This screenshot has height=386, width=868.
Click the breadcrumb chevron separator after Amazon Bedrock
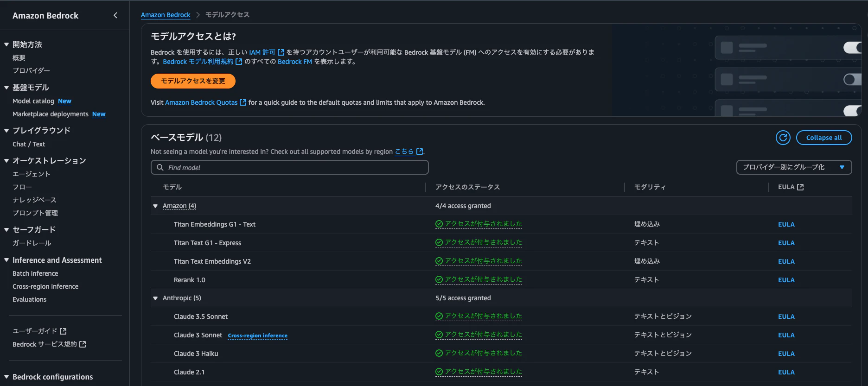198,15
